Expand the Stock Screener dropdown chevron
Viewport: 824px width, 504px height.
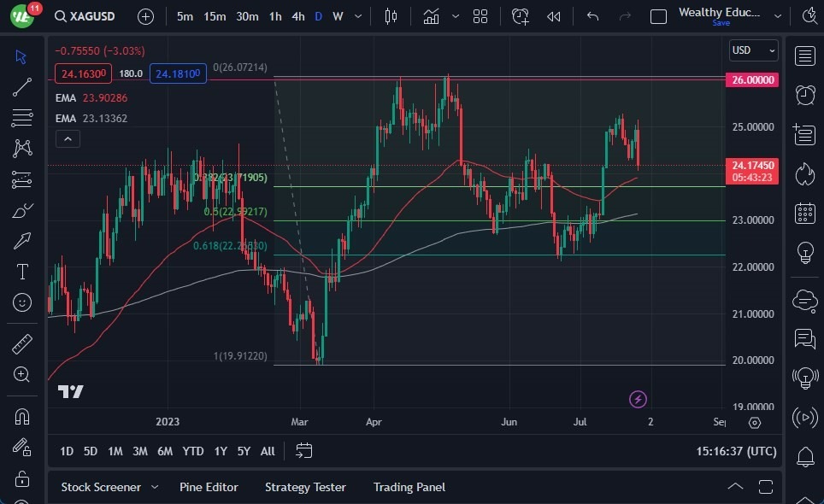155,487
